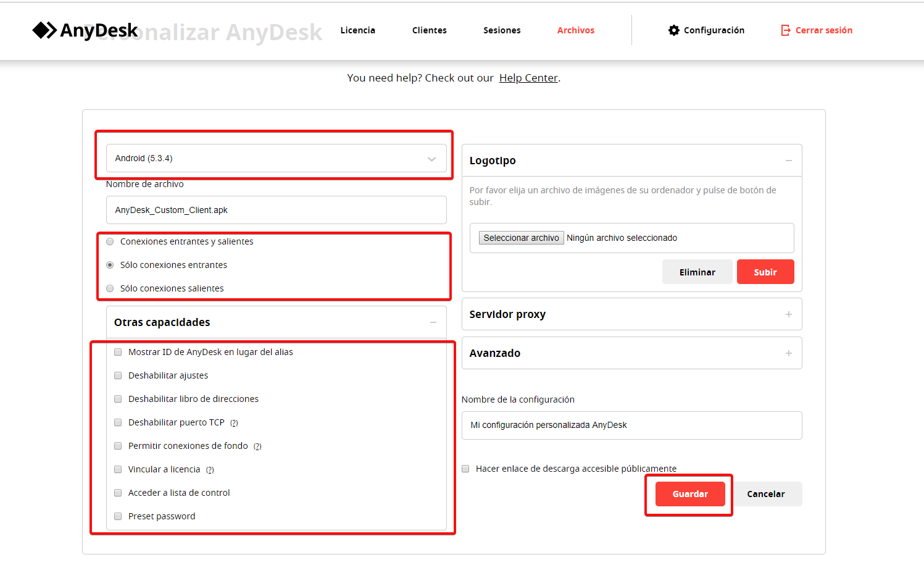Open the Archivos menu item
Screen dimensions: 924x565
(x=576, y=30)
